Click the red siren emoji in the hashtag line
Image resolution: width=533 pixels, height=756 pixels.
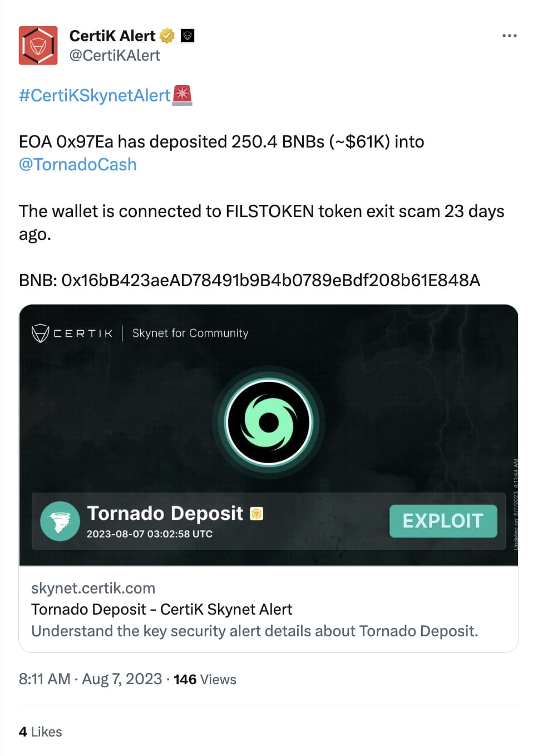click(182, 95)
